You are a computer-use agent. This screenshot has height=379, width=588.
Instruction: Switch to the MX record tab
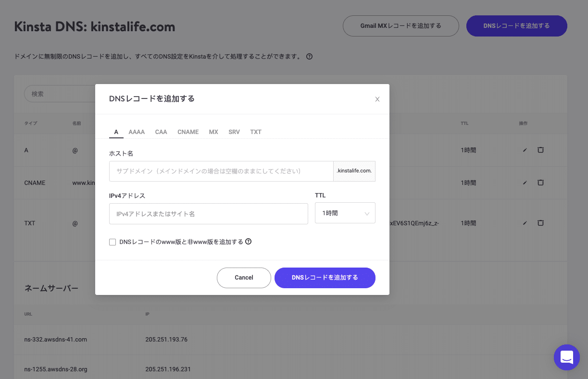tap(213, 132)
